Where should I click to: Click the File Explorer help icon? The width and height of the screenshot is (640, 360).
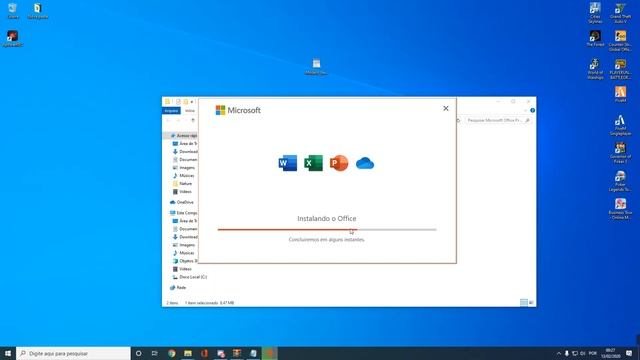tap(532, 110)
